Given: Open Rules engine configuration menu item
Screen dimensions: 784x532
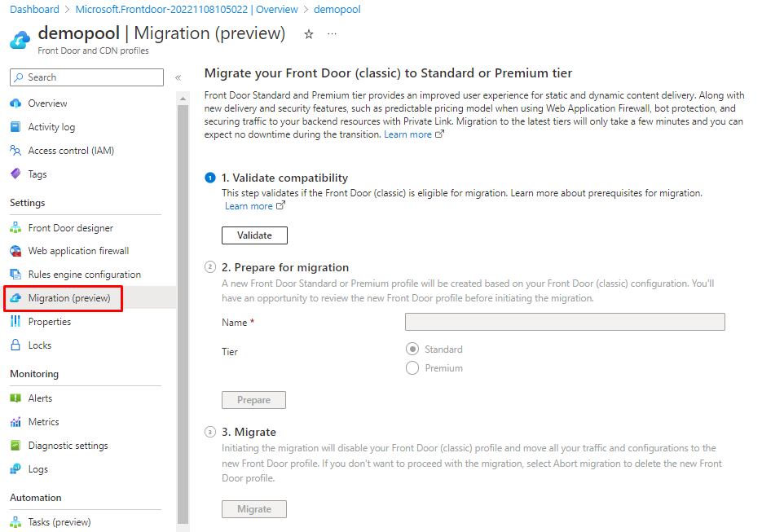Looking at the screenshot, I should pyautogui.click(x=84, y=275).
